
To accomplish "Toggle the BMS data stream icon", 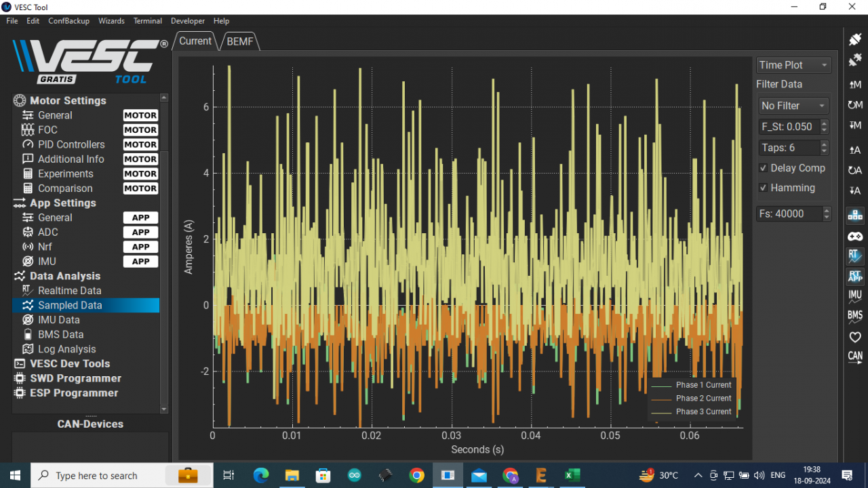I will pyautogui.click(x=855, y=316).
